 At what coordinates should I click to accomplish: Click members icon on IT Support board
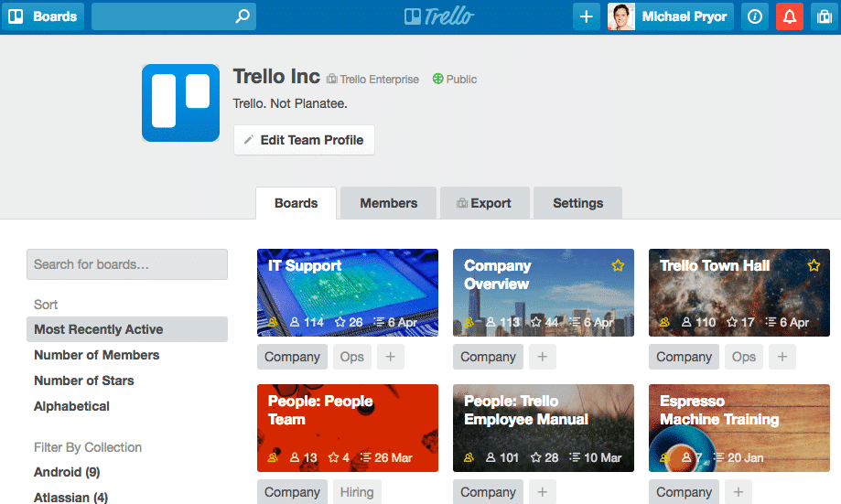tap(295, 322)
